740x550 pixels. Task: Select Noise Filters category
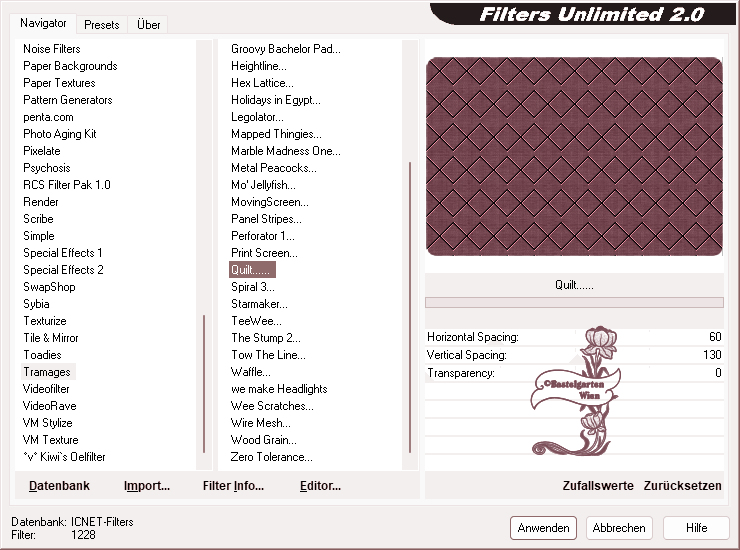[x=51, y=49]
